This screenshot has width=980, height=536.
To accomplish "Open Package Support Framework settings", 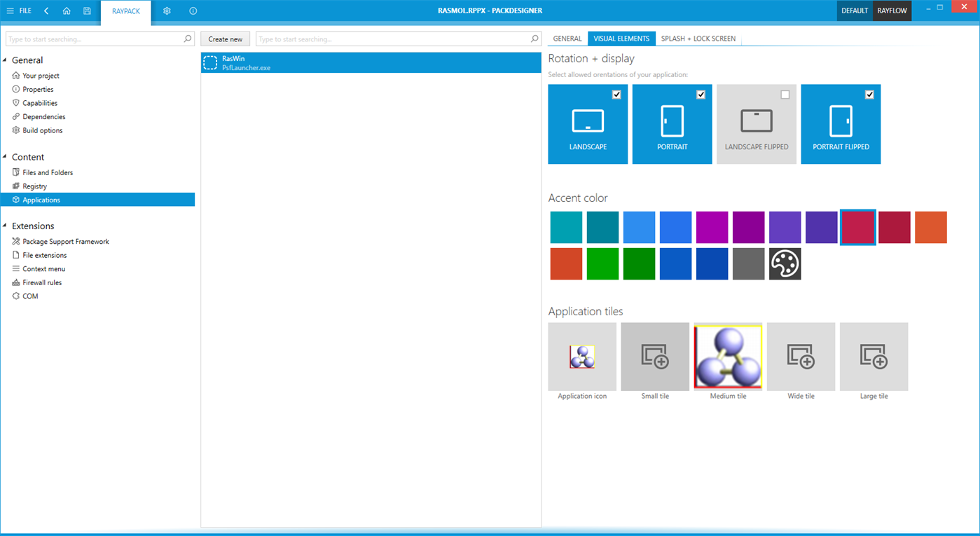I will 66,241.
